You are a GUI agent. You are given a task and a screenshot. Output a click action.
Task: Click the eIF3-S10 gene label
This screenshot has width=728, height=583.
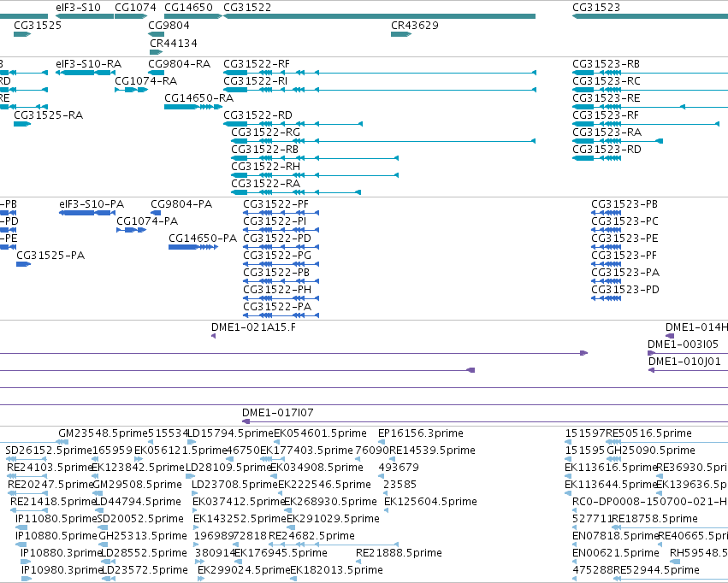pos(78,8)
